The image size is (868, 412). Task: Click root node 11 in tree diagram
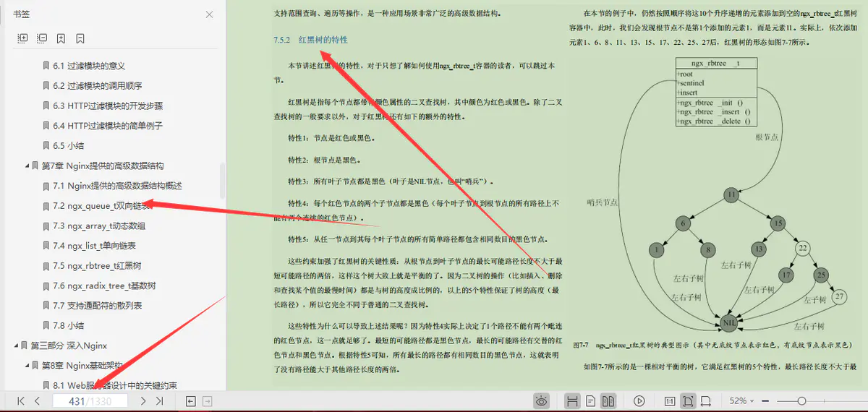[x=731, y=194]
